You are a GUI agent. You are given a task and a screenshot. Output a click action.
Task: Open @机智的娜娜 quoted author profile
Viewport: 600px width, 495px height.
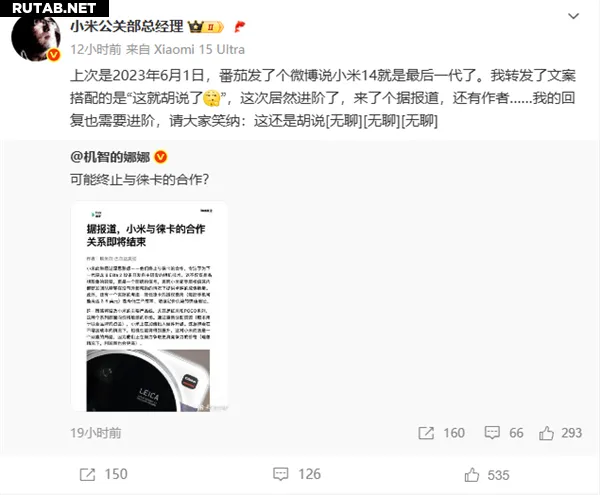[110, 157]
